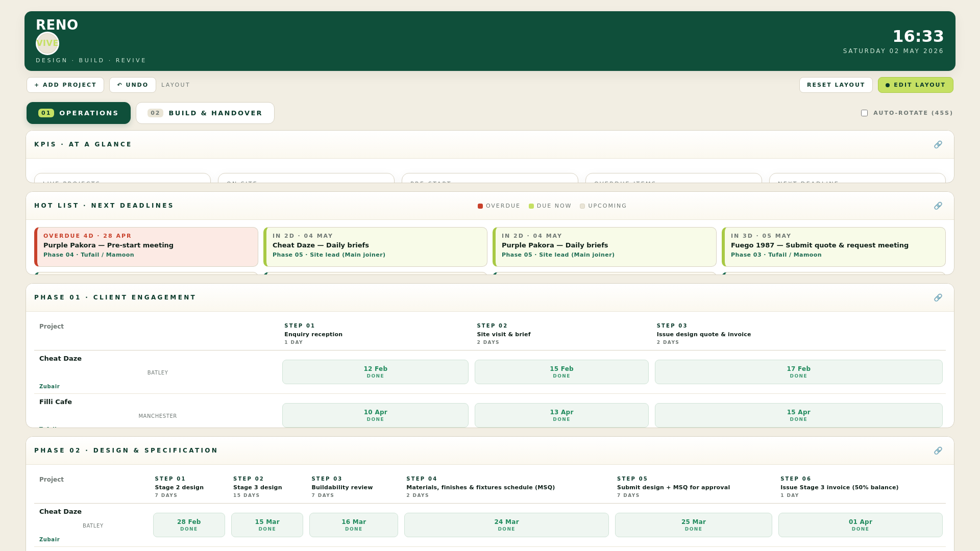The height and width of the screenshot is (551, 980).
Task: Click the red Overdue legend swatch
Action: pos(480,206)
